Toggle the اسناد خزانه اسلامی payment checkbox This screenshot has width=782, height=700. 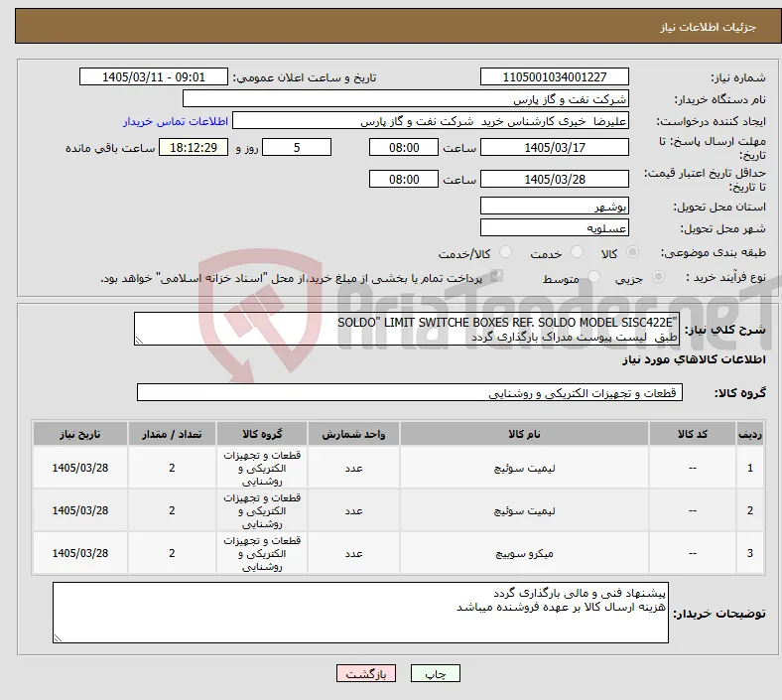point(496,277)
